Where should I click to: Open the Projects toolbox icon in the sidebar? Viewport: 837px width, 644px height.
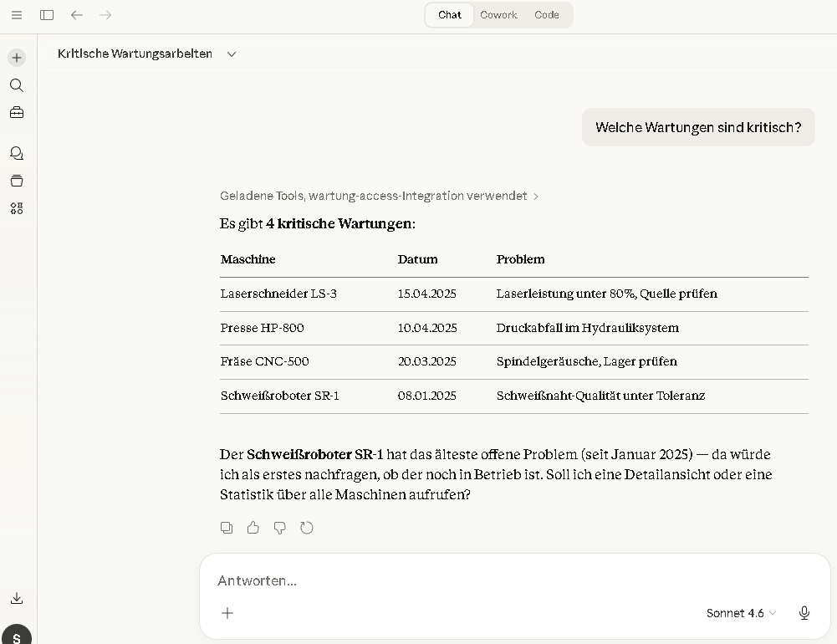pos(17,112)
